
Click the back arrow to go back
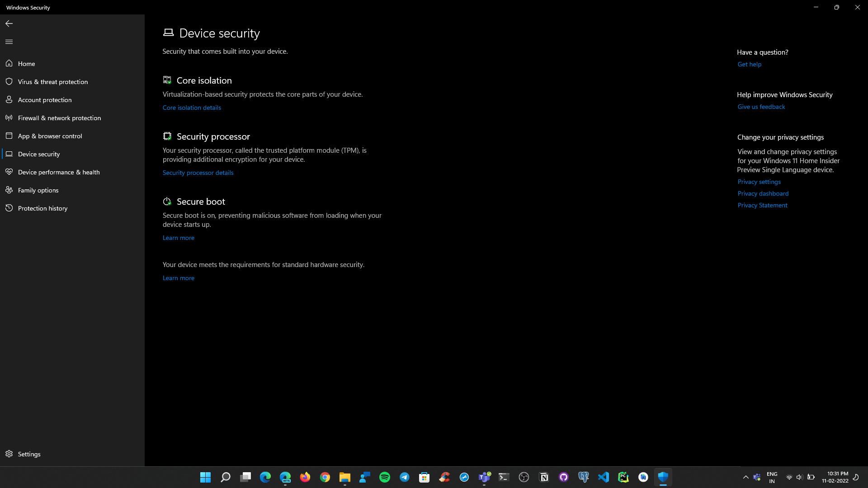pos(9,23)
